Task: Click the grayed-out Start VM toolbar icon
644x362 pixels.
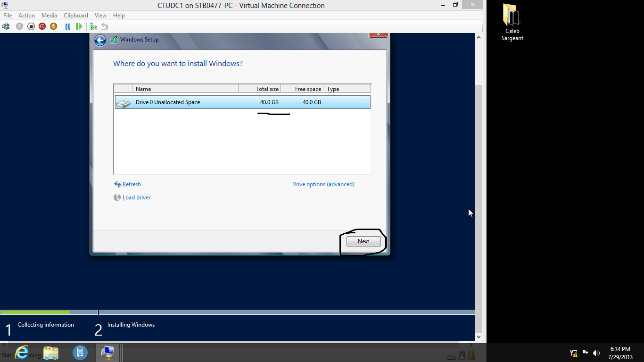Action: pyautogui.click(x=19, y=26)
